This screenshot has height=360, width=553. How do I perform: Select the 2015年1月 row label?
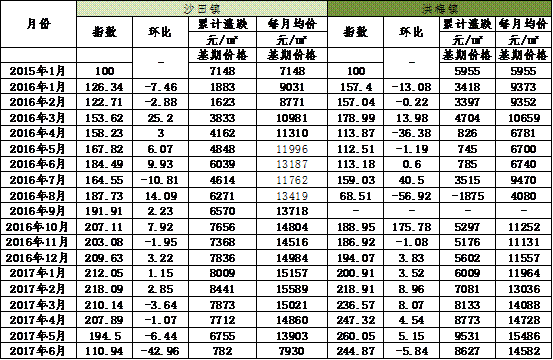point(38,71)
